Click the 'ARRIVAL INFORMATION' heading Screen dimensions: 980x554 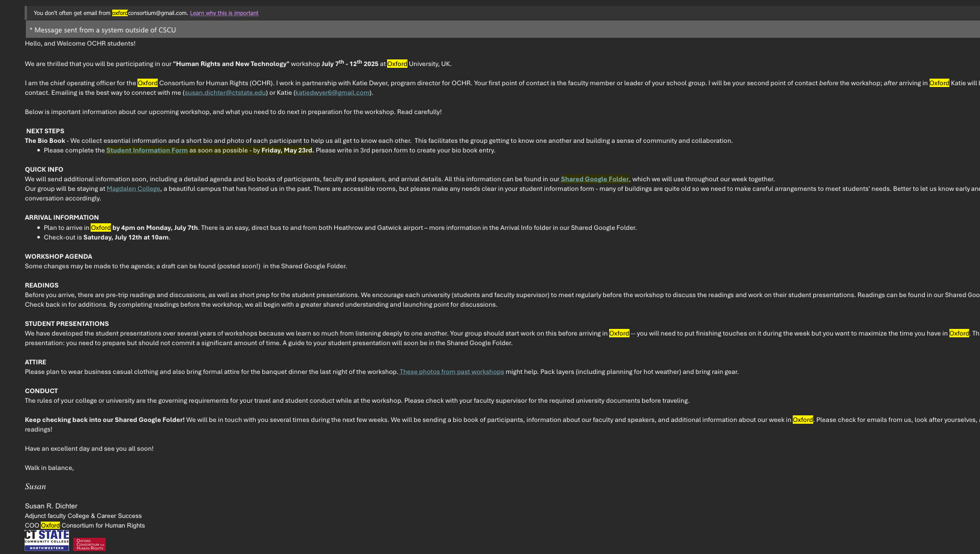tap(62, 218)
